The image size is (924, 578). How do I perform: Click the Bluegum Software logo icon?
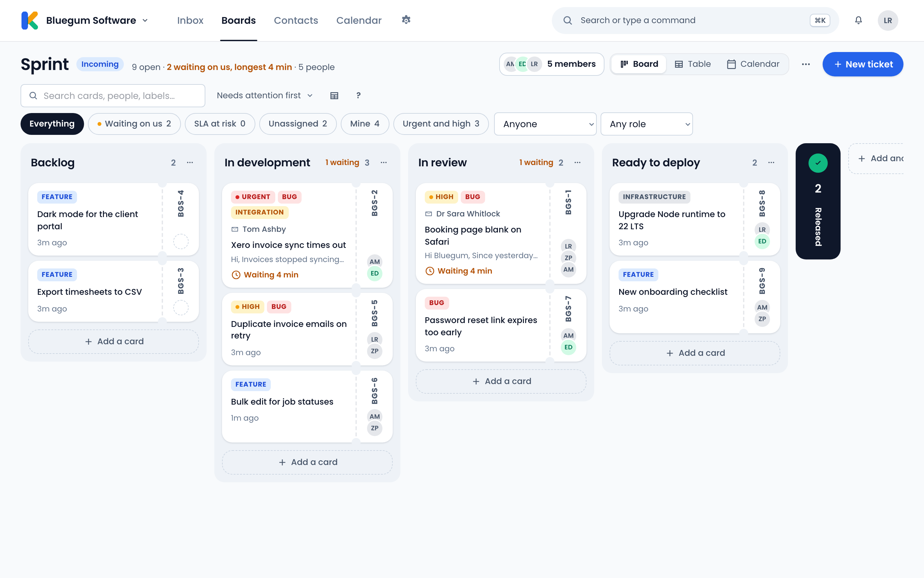coord(30,20)
